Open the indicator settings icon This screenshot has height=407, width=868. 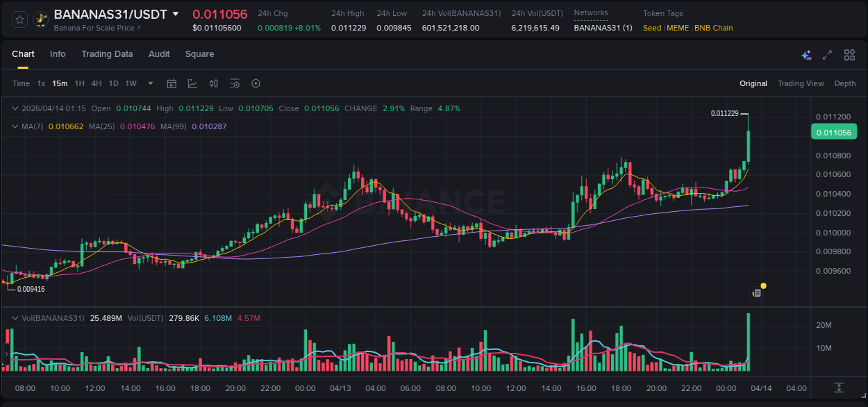coord(235,83)
